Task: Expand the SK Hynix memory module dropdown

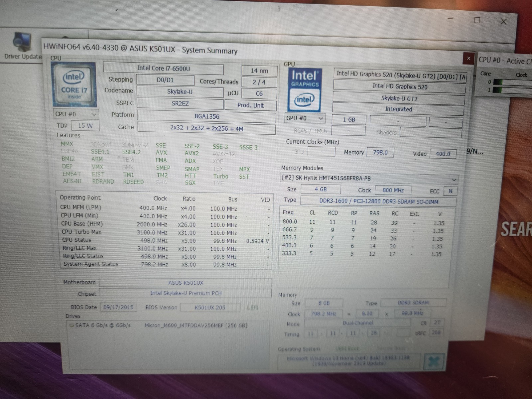Action: [370, 179]
